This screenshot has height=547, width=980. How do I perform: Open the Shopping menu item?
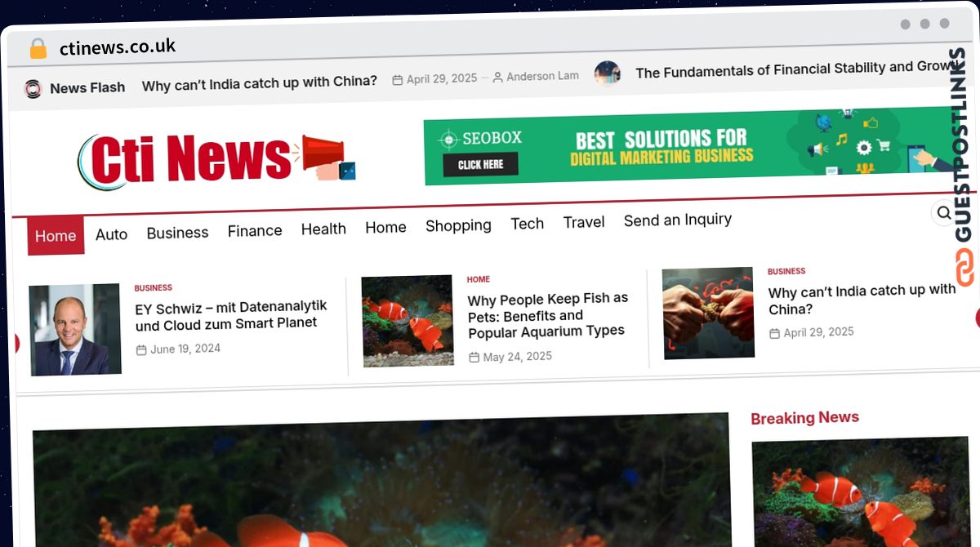(x=458, y=226)
